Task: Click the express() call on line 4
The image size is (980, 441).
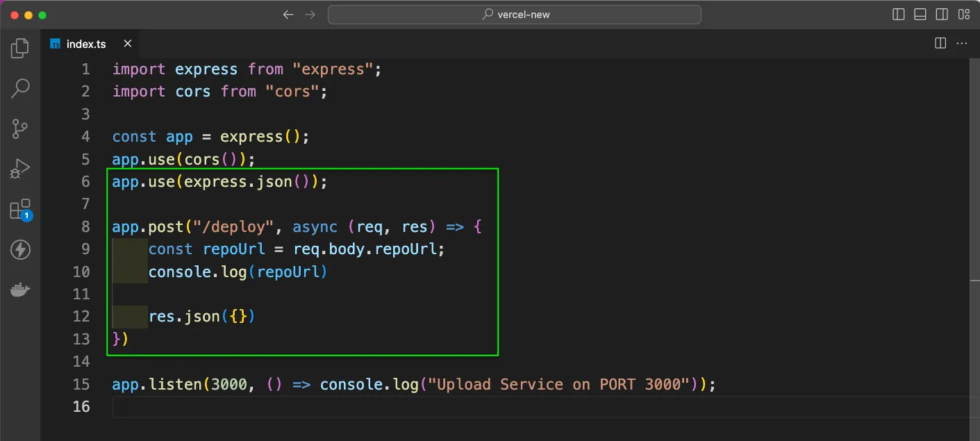Action: [260, 137]
